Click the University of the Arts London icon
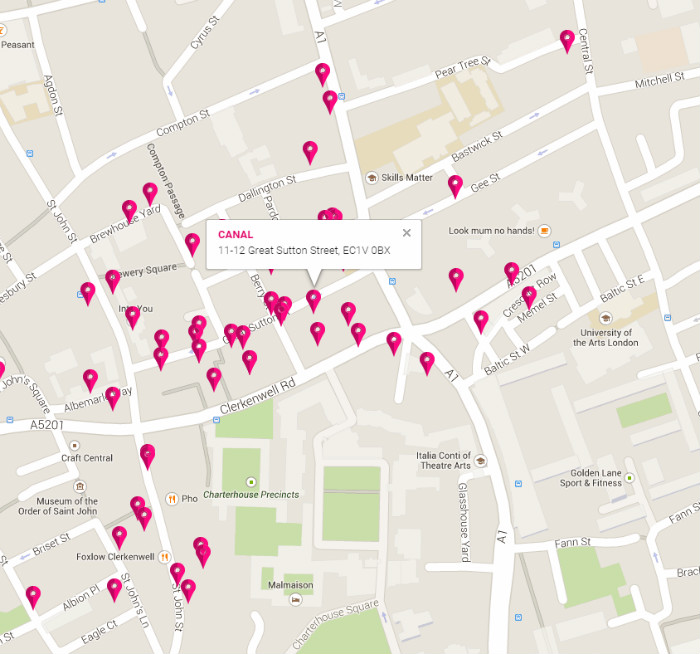Image resolution: width=700 pixels, height=654 pixels. (606, 318)
